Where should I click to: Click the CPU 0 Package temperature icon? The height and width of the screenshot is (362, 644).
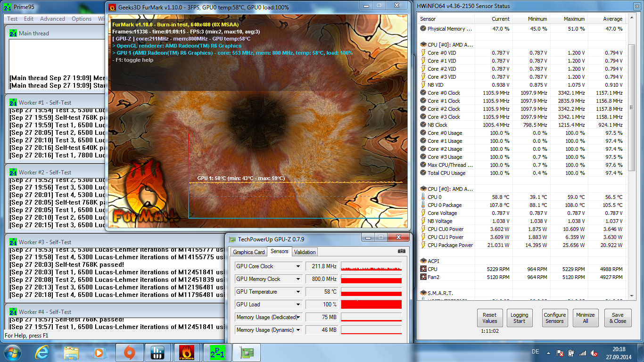423,205
